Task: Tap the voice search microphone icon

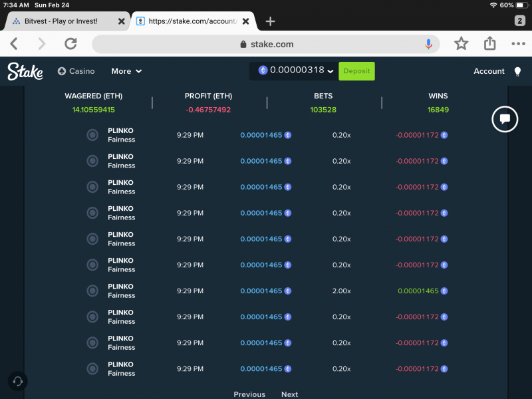Action: [x=428, y=44]
